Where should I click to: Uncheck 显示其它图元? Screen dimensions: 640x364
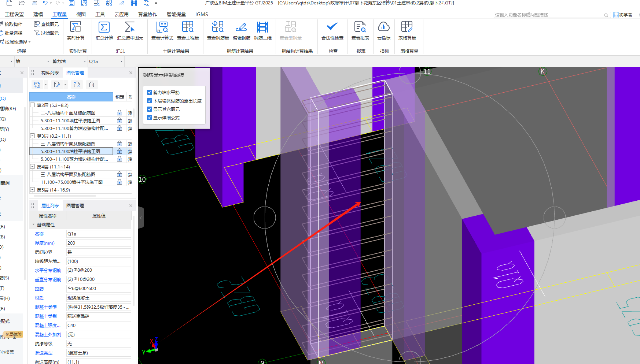click(150, 109)
